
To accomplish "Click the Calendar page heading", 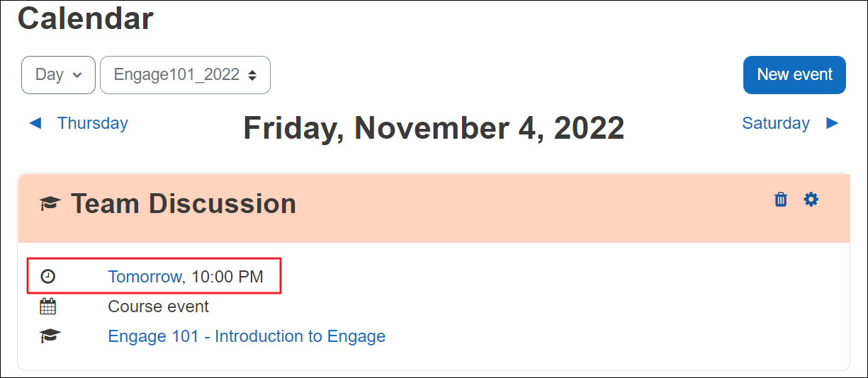I will [85, 18].
